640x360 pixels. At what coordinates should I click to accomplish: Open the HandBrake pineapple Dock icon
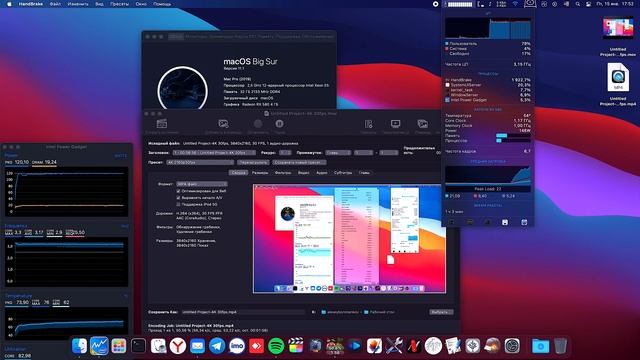click(335, 346)
